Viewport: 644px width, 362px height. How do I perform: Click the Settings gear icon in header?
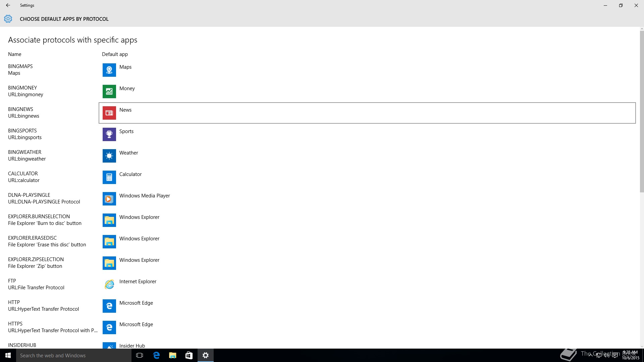(8, 19)
